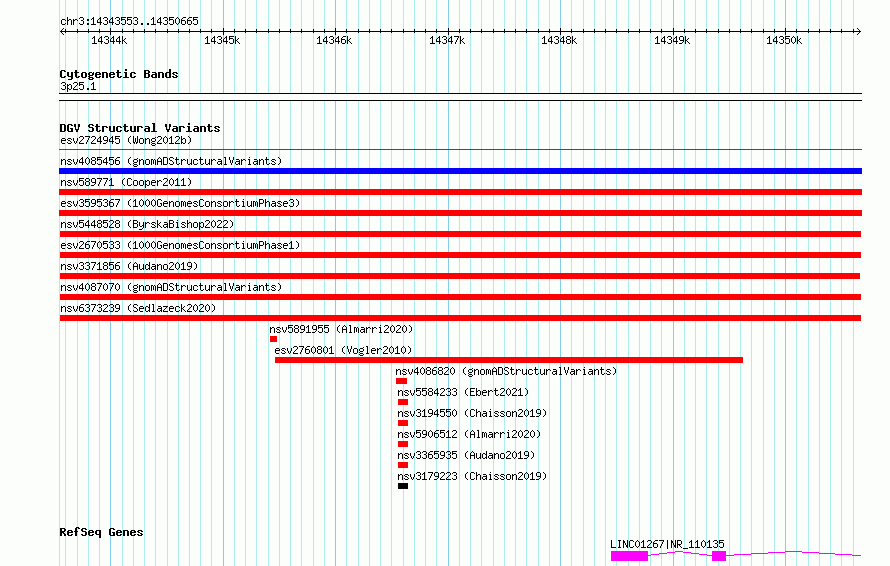This screenshot has width=890, height=566.
Task: Click the DGV Structural Variants track title
Action: coord(140,128)
